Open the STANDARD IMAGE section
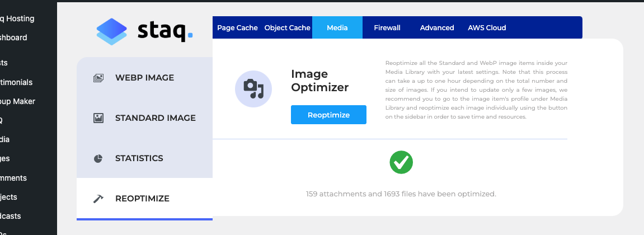The height and width of the screenshot is (235, 644). point(155,118)
